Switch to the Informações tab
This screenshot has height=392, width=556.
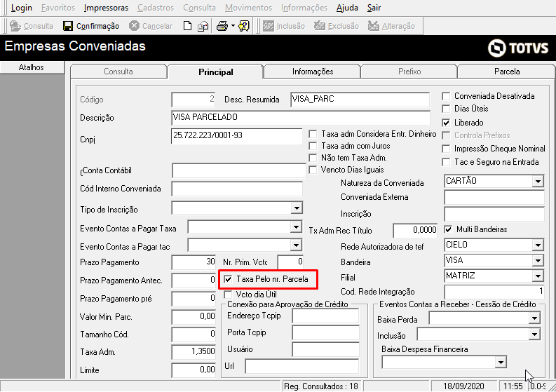313,72
